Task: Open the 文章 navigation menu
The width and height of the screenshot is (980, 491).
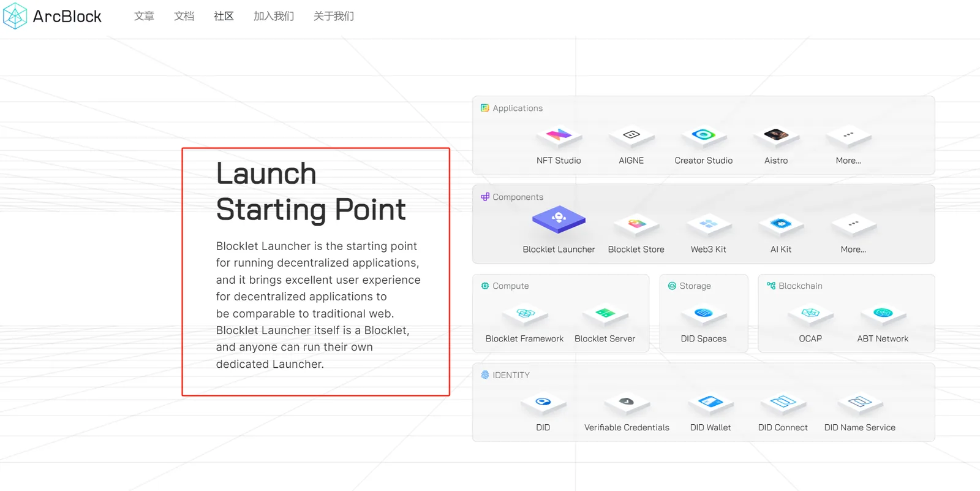Action: pos(144,16)
